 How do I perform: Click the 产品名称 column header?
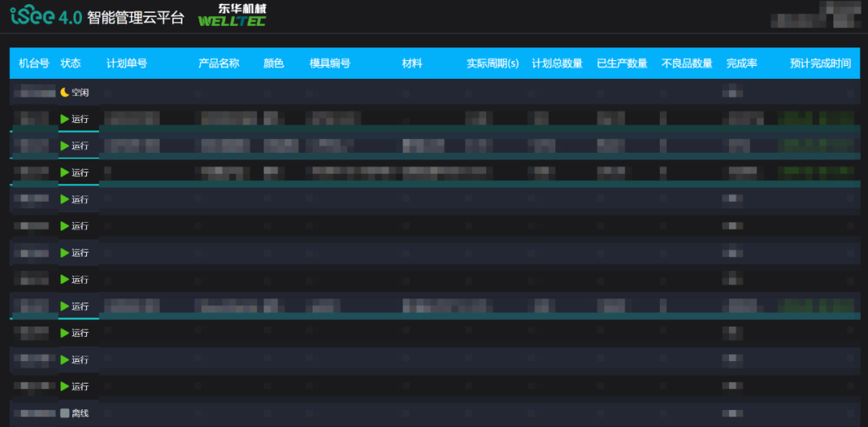pos(219,64)
